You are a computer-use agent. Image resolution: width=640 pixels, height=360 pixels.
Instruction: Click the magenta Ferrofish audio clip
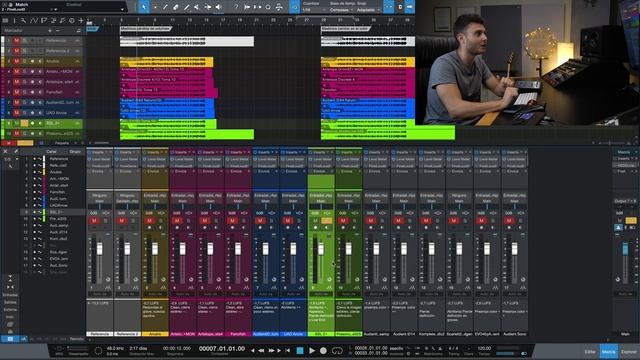tap(169, 92)
